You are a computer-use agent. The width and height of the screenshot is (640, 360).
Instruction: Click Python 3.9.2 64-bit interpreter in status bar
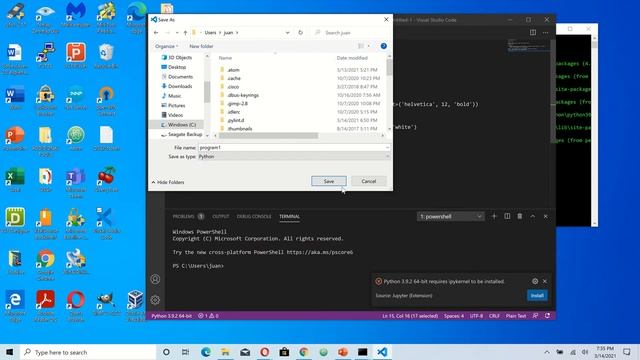point(171,316)
